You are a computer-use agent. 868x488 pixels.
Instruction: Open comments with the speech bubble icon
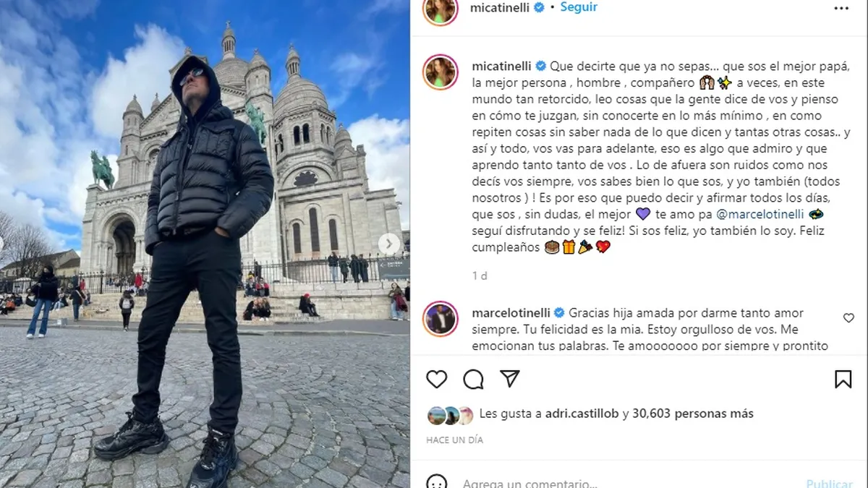(x=473, y=379)
